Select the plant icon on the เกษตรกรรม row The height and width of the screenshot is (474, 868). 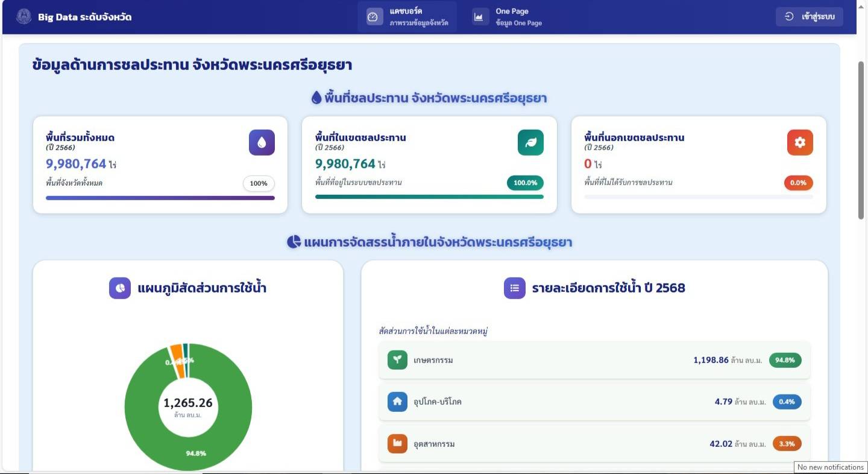(397, 360)
